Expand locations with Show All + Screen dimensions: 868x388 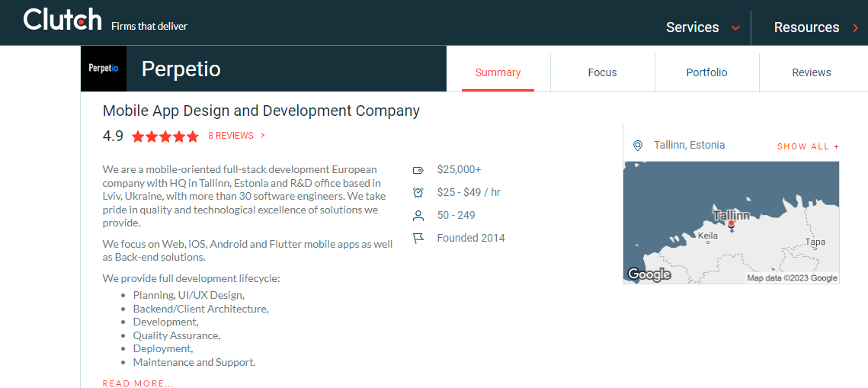click(809, 146)
